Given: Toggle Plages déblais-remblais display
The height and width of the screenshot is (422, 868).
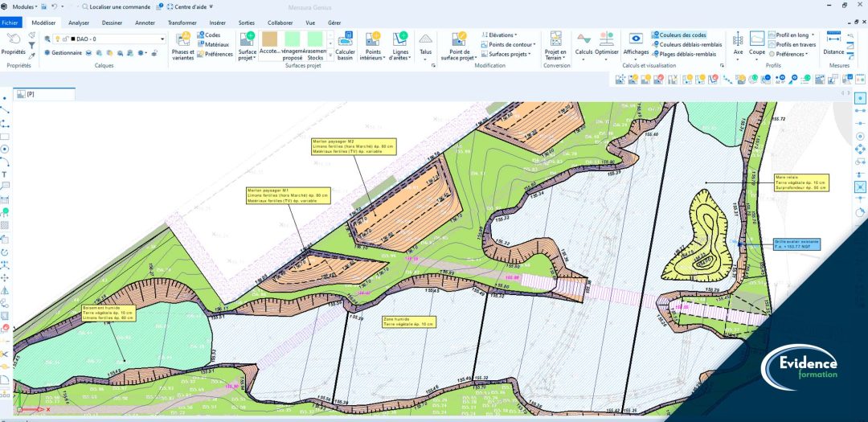Looking at the screenshot, I should [683, 54].
